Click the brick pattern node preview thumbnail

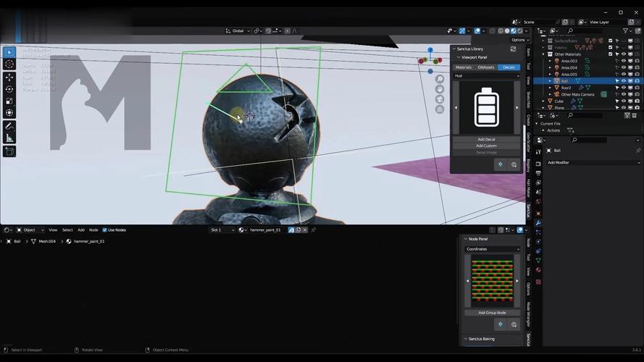pos(493,281)
